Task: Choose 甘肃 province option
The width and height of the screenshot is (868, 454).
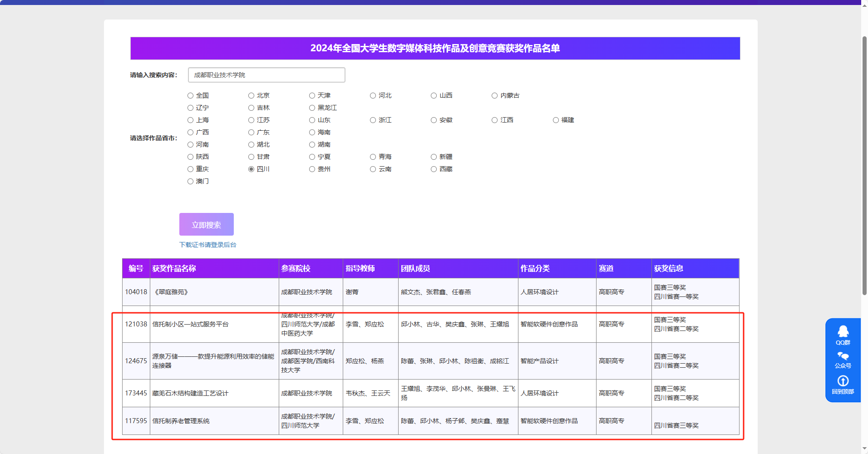Action: pos(251,157)
